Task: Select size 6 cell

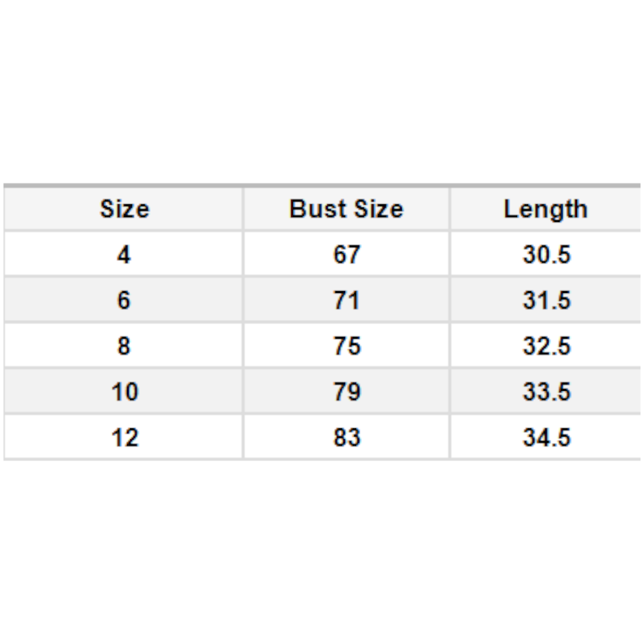Action: click(x=124, y=300)
